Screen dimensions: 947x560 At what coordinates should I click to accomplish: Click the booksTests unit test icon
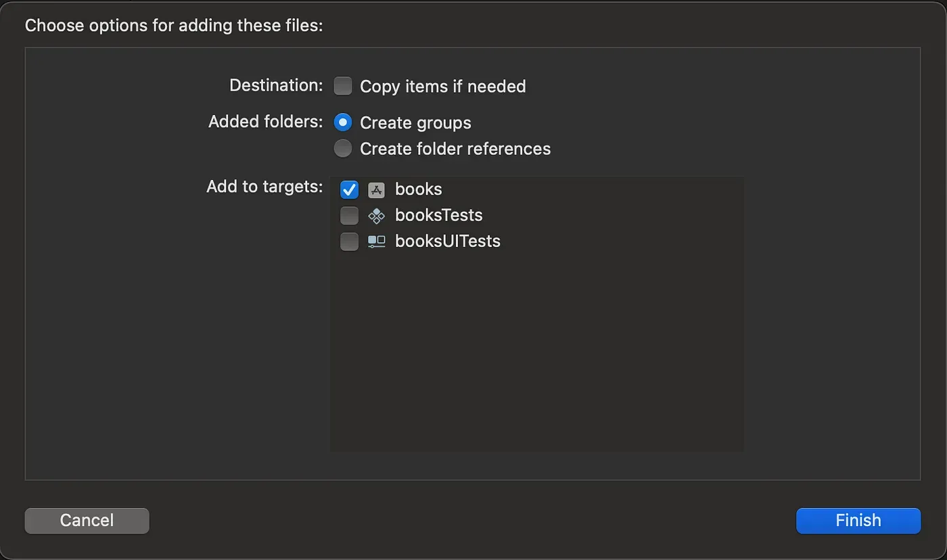pos(376,216)
